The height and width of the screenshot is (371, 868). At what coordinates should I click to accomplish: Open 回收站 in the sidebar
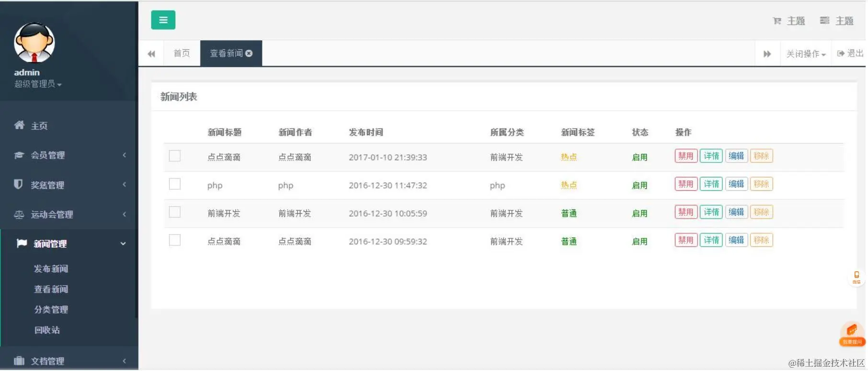(x=47, y=330)
